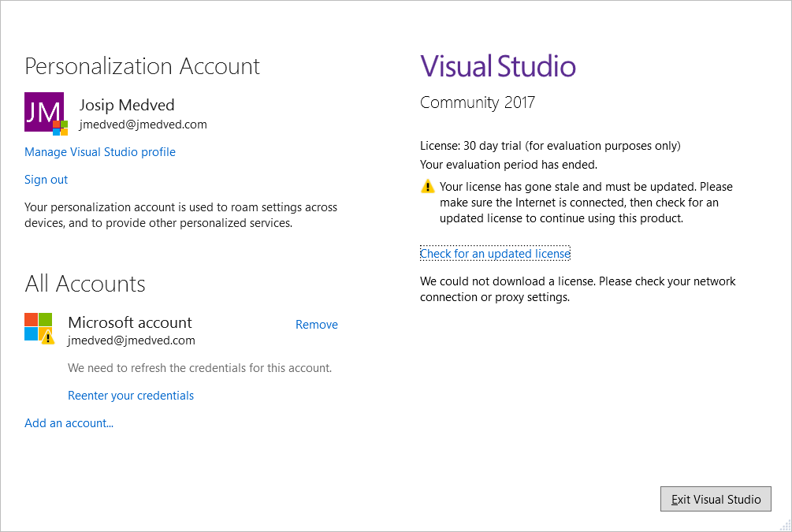Click the window resize grip in the corner
792x532 pixels.
click(784, 524)
